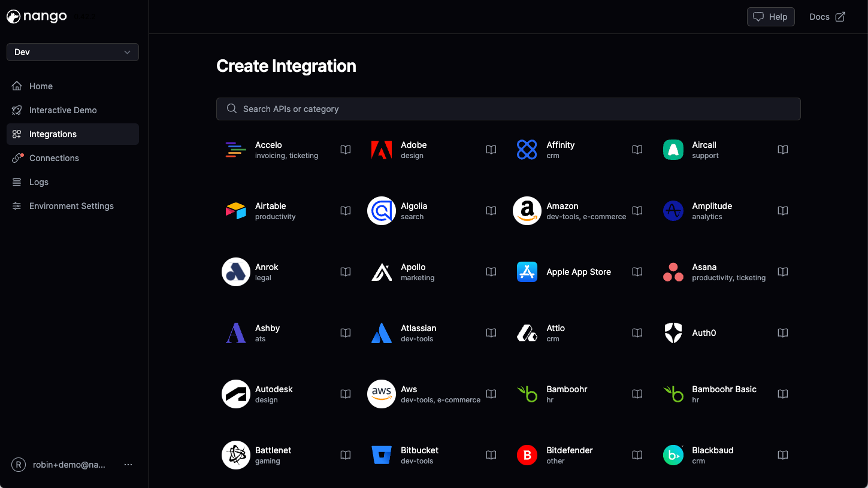
Task: Open docs book icon for Aircall
Action: pyautogui.click(x=783, y=150)
